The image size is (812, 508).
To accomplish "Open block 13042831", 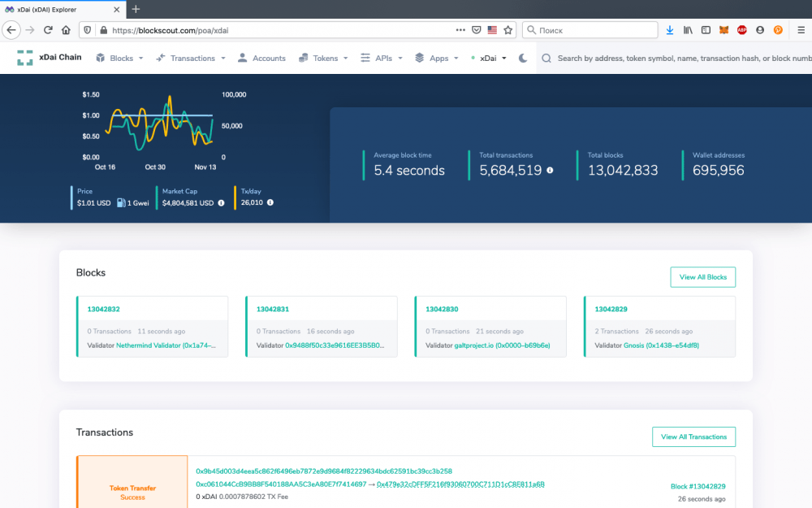I will click(x=273, y=309).
